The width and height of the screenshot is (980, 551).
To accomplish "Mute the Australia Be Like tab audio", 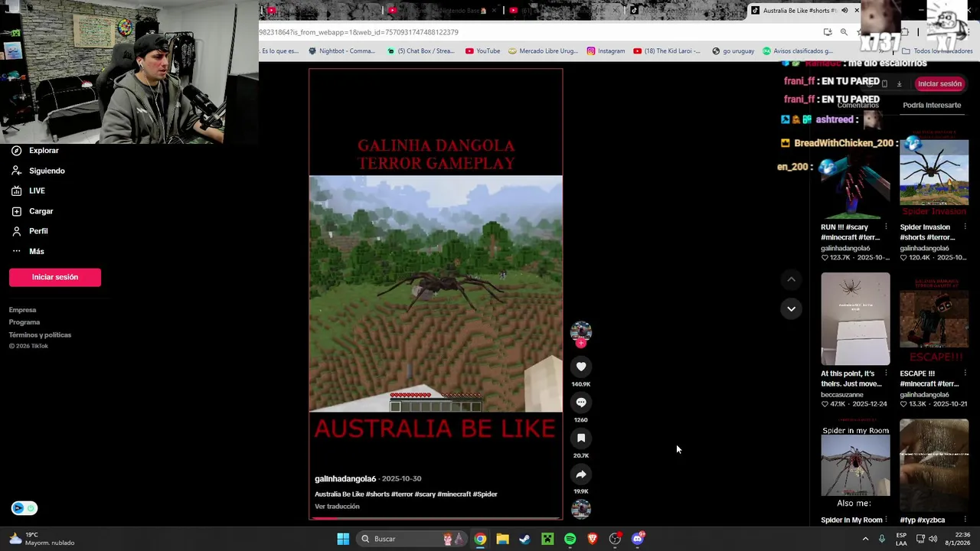I will coord(844,10).
